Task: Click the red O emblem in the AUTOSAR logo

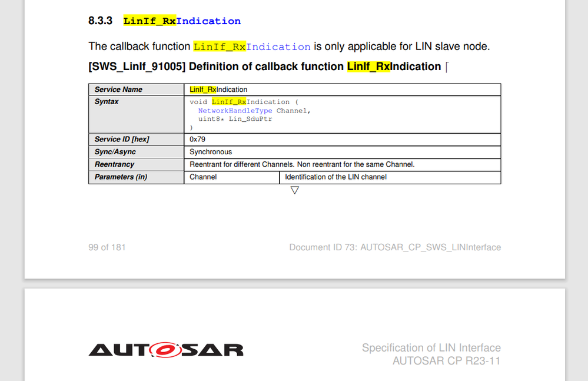Action: pos(165,350)
